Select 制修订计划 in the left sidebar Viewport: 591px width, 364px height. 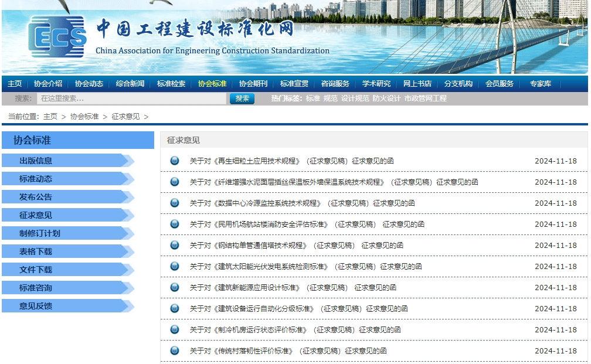[40, 233]
